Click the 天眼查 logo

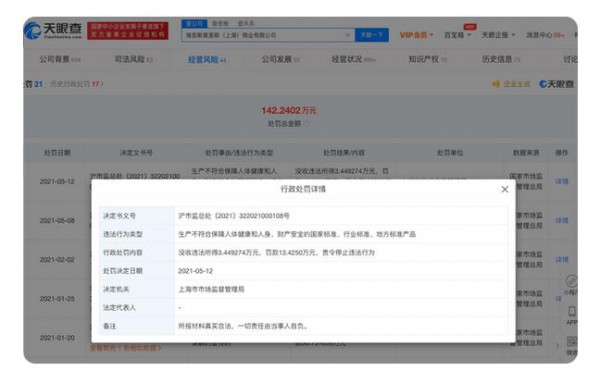[53, 31]
